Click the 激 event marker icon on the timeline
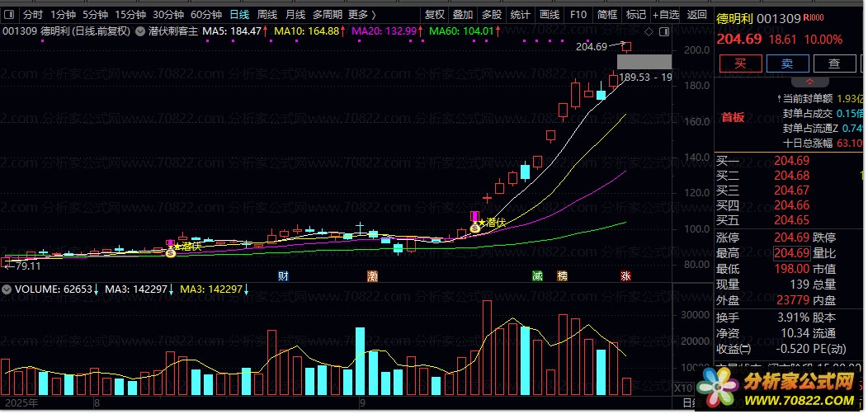The width and height of the screenshot is (868, 414). click(372, 275)
